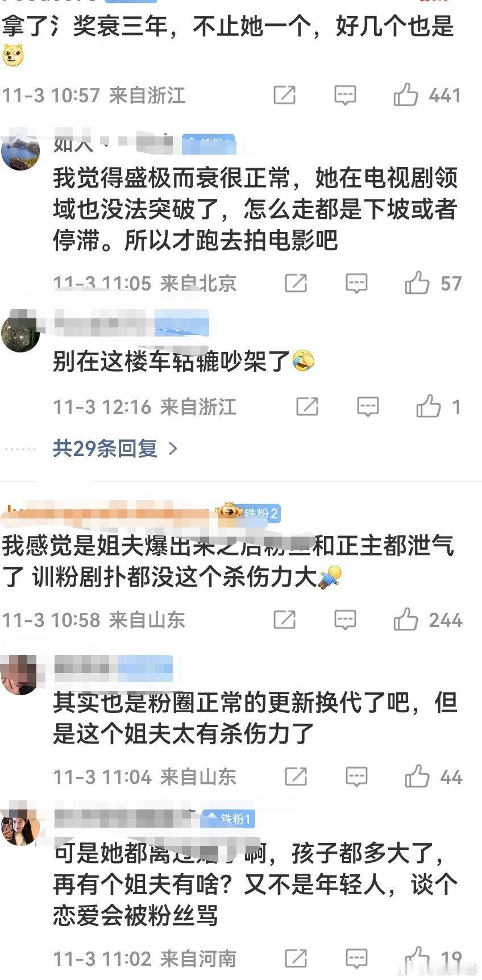Open the landscape avatar of Beijing commenter
The width and height of the screenshot is (482, 980).
(20, 152)
